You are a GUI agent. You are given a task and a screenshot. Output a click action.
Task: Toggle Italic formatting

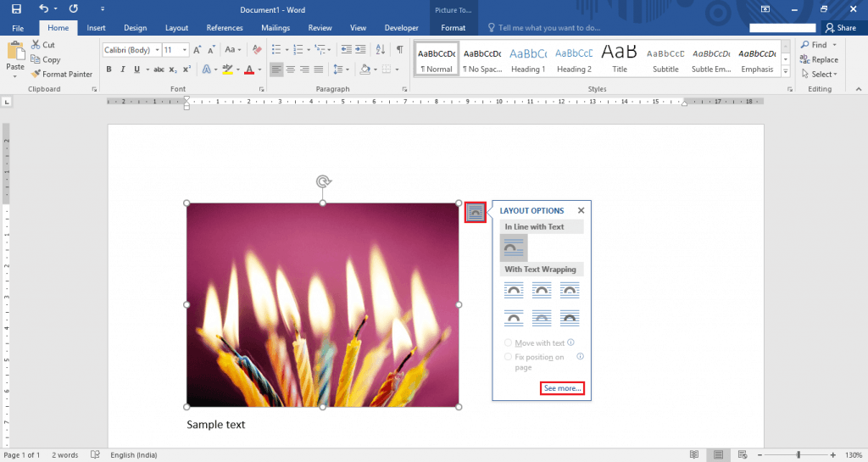click(x=122, y=70)
